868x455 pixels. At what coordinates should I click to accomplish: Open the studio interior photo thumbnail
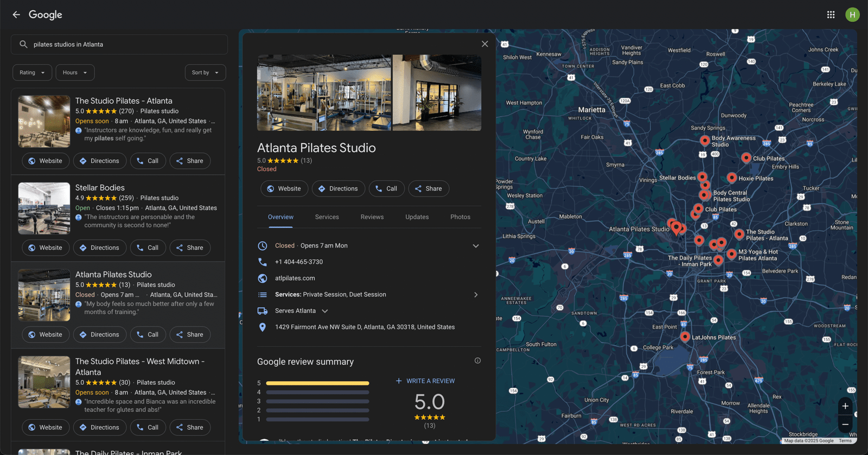tap(324, 93)
